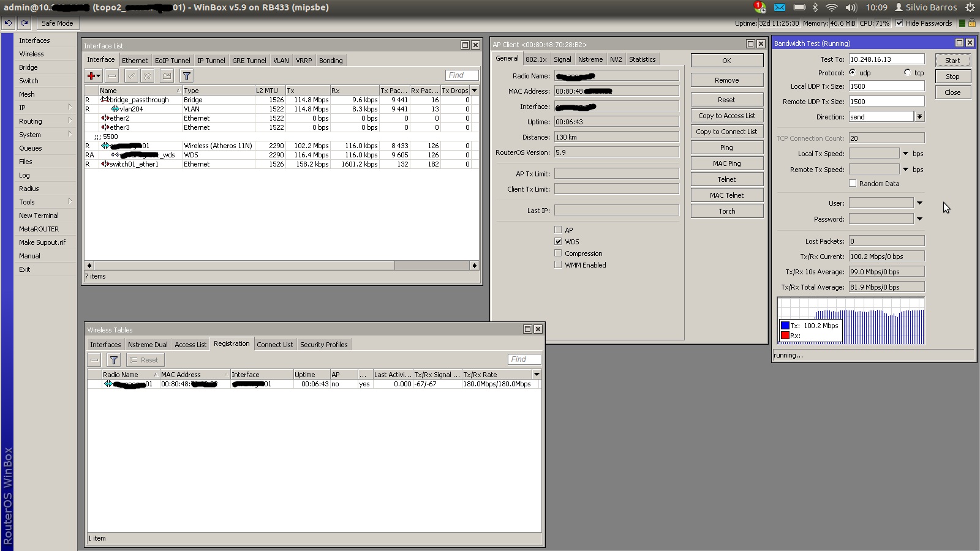This screenshot has width=980, height=551.
Task: Open the volume sound indicator
Action: 851,7
